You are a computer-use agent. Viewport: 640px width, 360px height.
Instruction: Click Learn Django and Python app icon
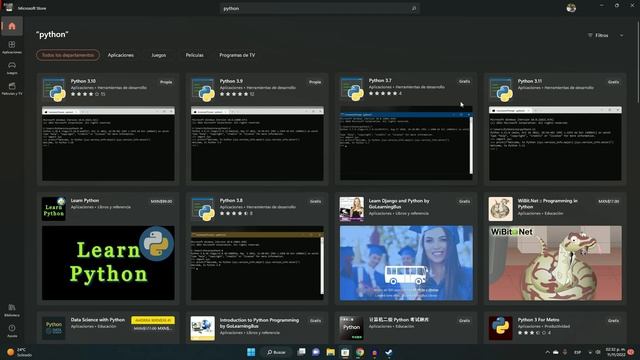[352, 209]
